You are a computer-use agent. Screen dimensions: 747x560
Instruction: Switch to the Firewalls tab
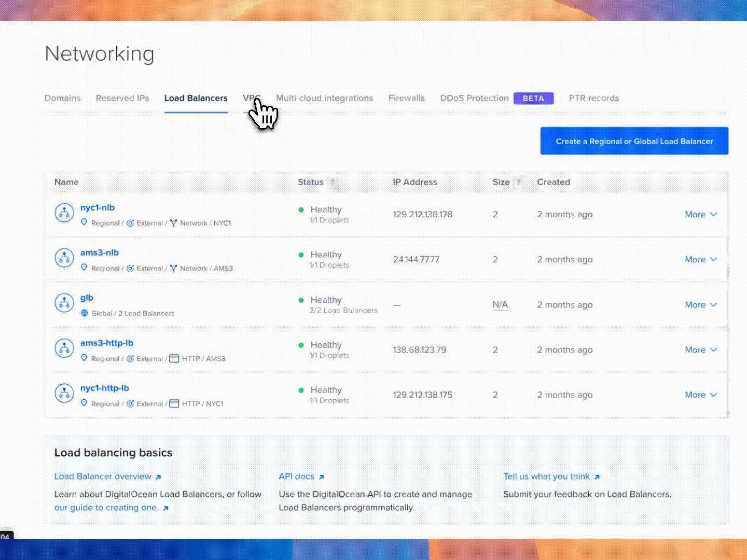[x=406, y=99]
